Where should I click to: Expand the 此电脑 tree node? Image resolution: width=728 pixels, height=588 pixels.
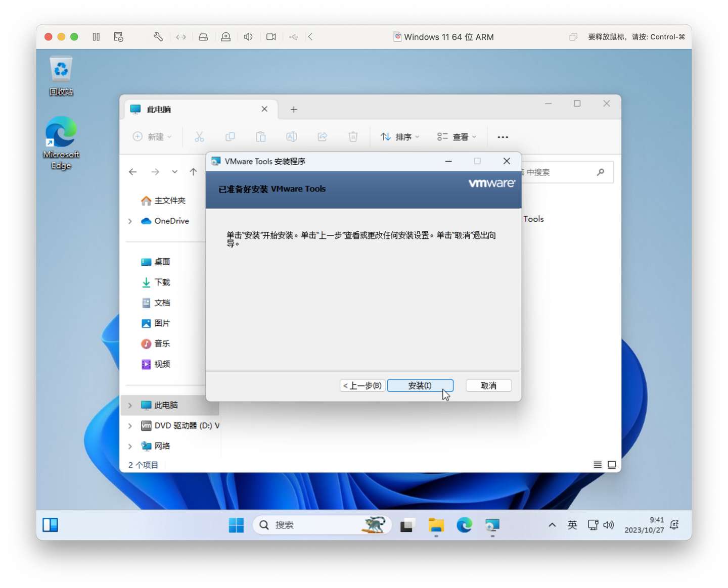tap(130, 405)
